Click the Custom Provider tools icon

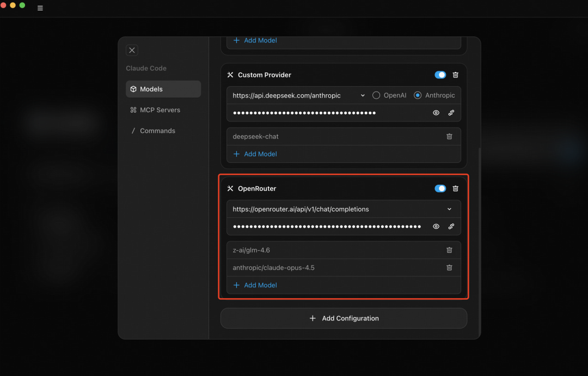[x=230, y=75]
